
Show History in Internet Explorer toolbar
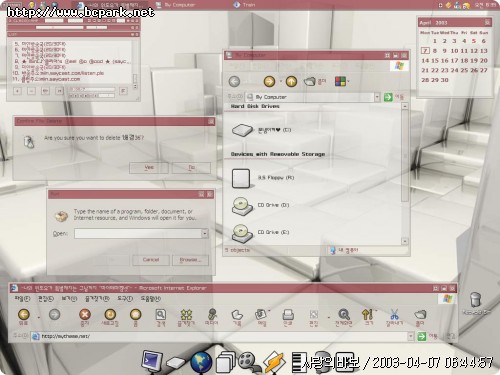point(237,314)
